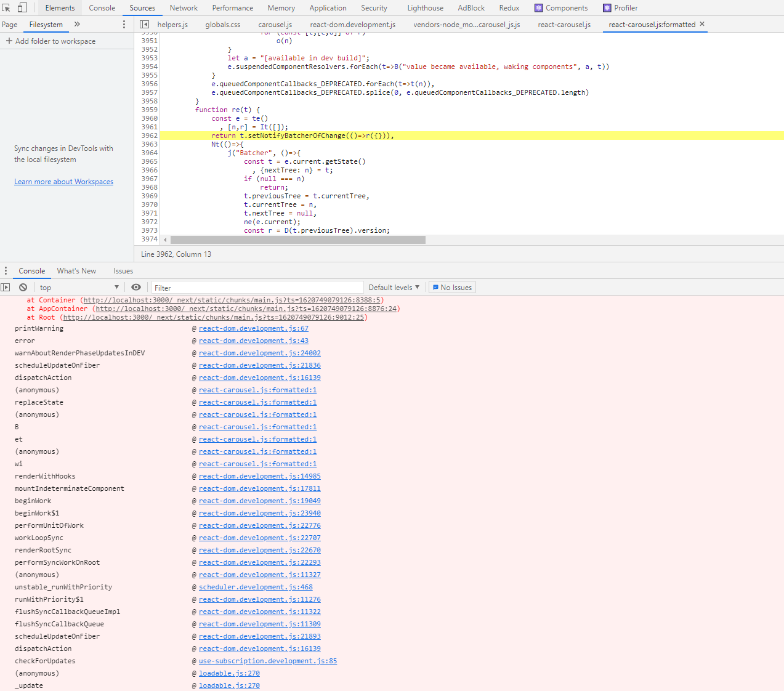
Task: Open react-dom.development.js:24002 link
Action: coord(260,353)
